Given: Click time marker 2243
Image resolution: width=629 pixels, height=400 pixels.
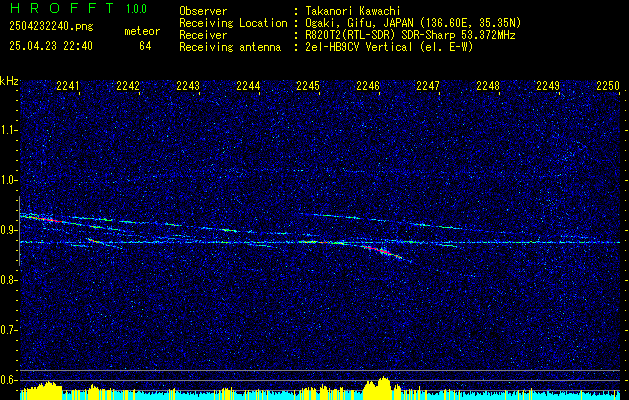Looking at the screenshot, I should pos(188,85).
